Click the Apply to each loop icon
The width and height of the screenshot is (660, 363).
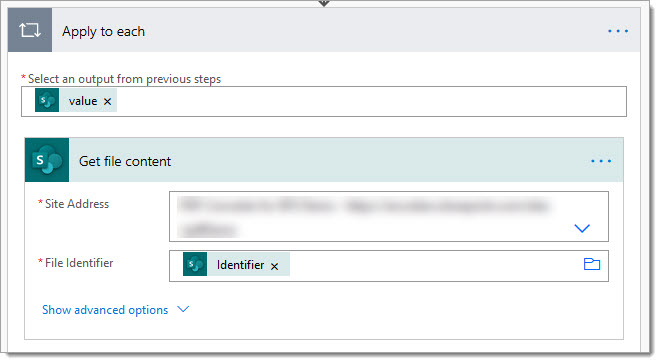coord(30,30)
